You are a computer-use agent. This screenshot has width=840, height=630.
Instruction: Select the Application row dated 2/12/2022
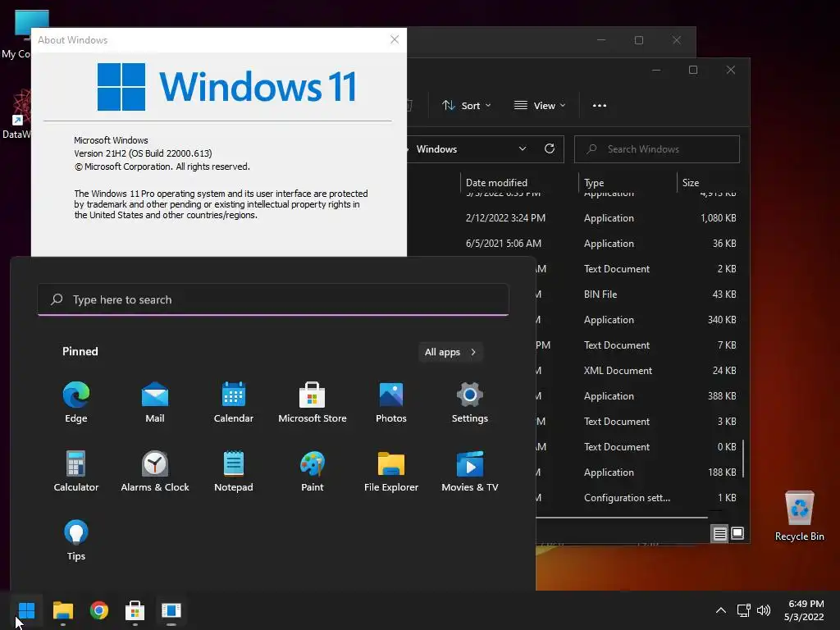[574, 218]
